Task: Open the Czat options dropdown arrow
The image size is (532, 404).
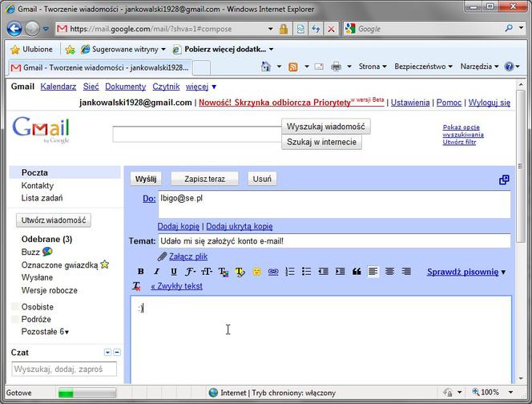Action: pyautogui.click(x=107, y=353)
